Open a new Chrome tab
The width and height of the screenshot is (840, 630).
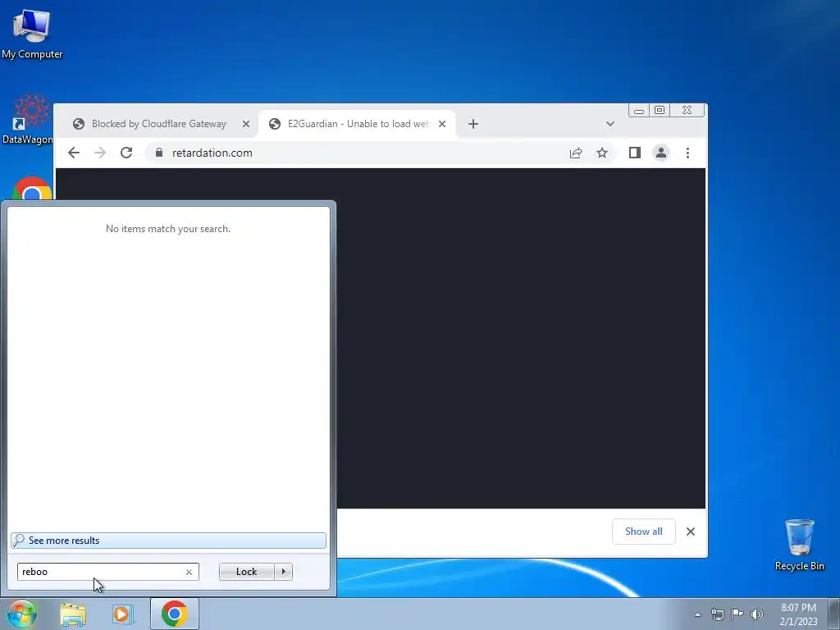tap(473, 124)
